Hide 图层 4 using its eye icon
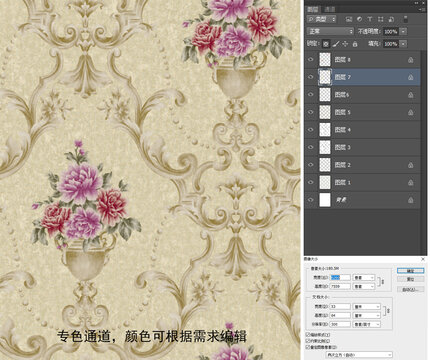This screenshot has width=430, height=360. (311, 130)
